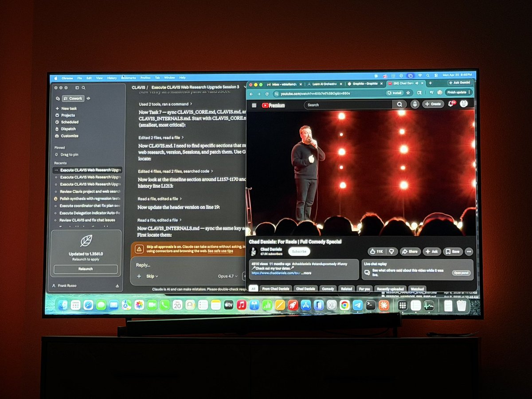The height and width of the screenshot is (399, 532).
Task: Select the Review Clavis project recent task
Action: (x=87, y=191)
